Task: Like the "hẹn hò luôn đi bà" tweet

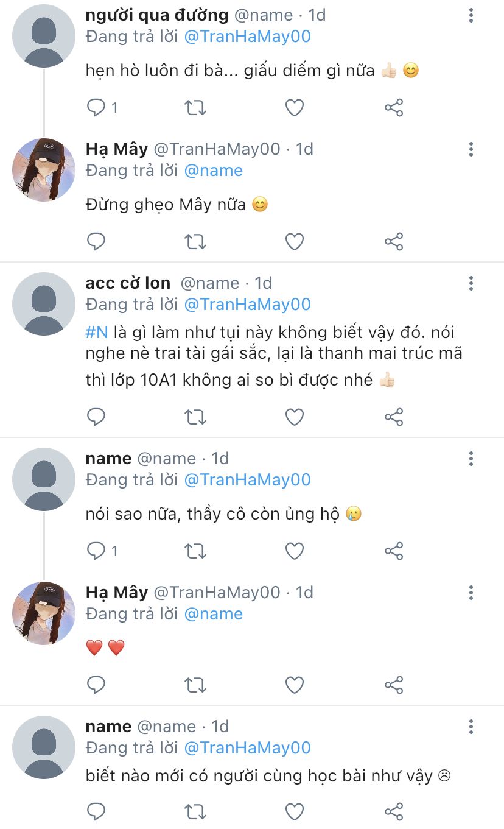Action: [x=295, y=108]
